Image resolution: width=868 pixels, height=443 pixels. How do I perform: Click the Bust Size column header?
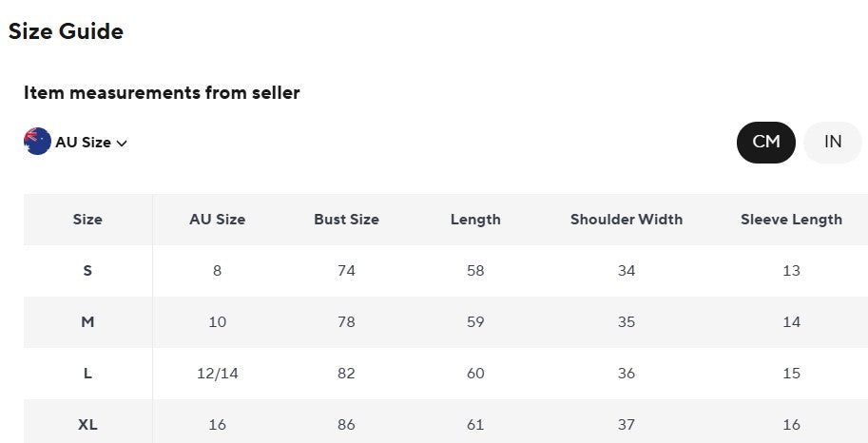pos(347,220)
